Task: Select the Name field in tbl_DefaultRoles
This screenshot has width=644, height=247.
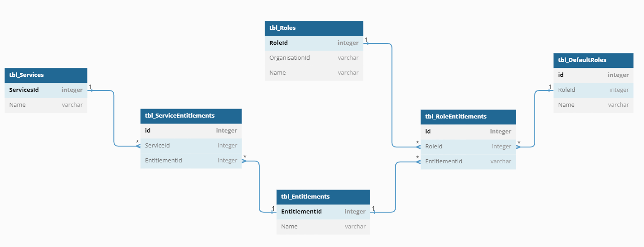Action: tap(593, 105)
